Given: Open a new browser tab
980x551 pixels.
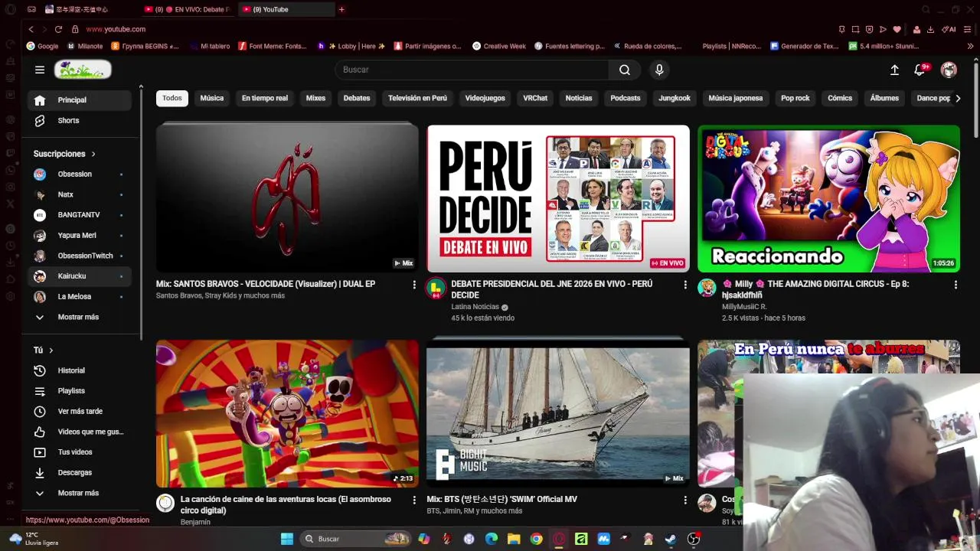Looking at the screenshot, I should tap(341, 9).
